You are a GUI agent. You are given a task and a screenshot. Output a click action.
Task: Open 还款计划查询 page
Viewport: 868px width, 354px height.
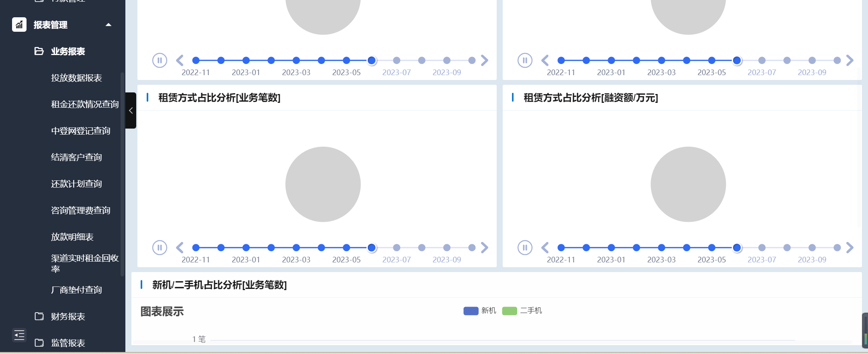tap(76, 184)
